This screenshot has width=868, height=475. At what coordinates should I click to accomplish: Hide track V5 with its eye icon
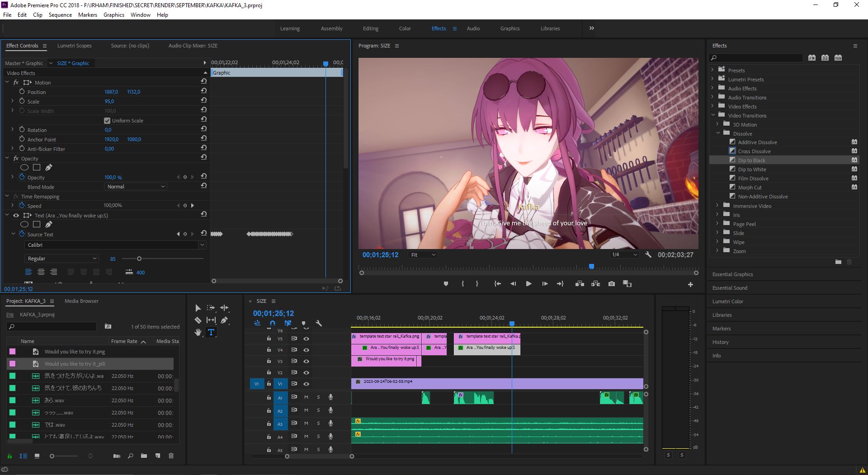click(306, 339)
